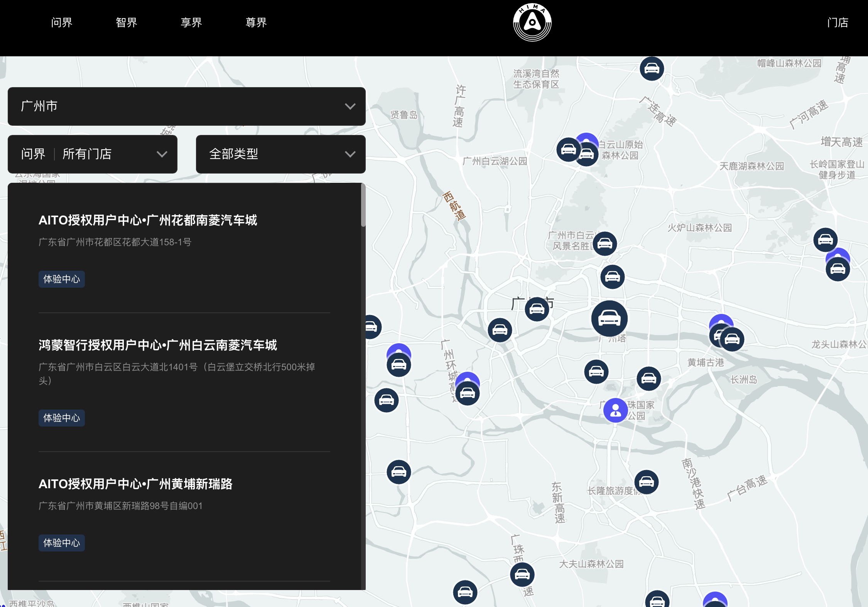Click the 体验中心 tag under 黄埔新瑞路
Screen dimensions: 868x607
click(62, 543)
